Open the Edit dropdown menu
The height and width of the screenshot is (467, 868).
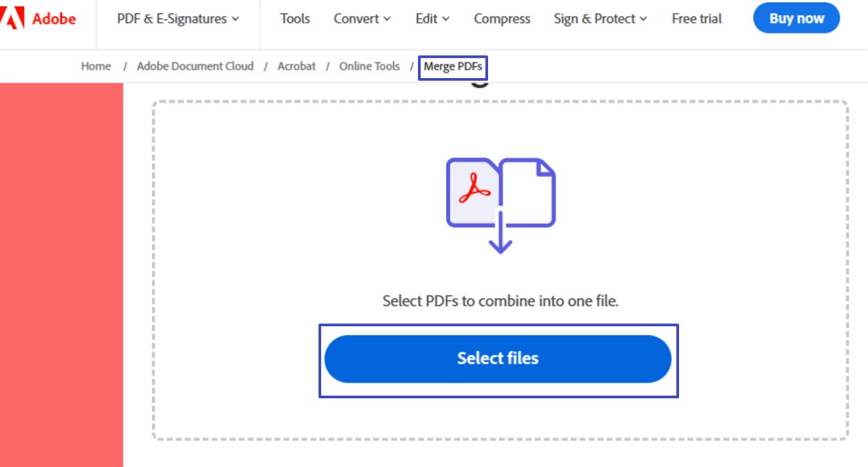[x=431, y=19]
